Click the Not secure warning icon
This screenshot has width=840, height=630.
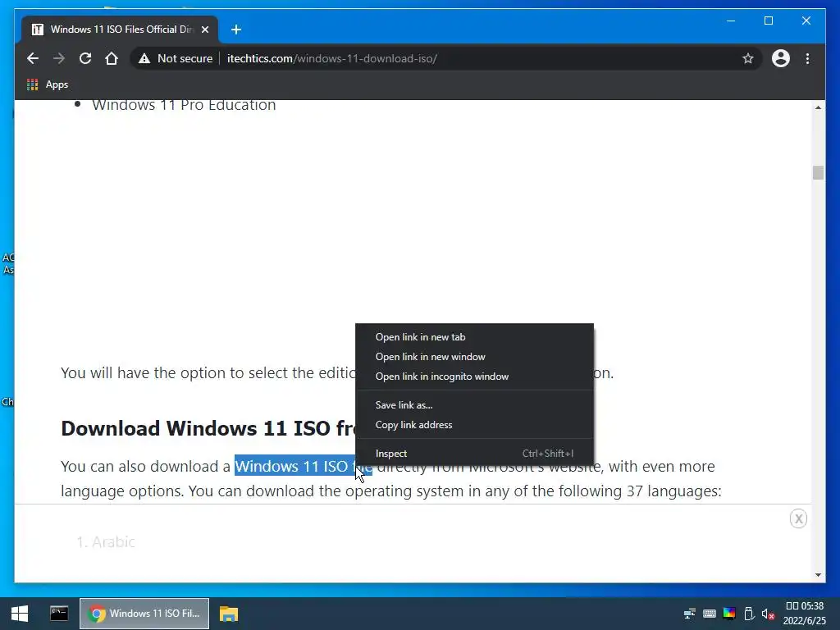(x=144, y=58)
